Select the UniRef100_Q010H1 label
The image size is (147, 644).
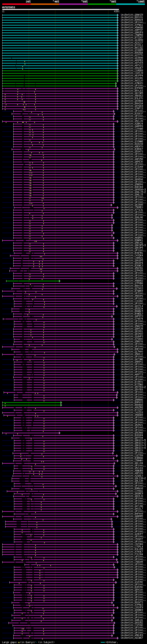[132, 78]
